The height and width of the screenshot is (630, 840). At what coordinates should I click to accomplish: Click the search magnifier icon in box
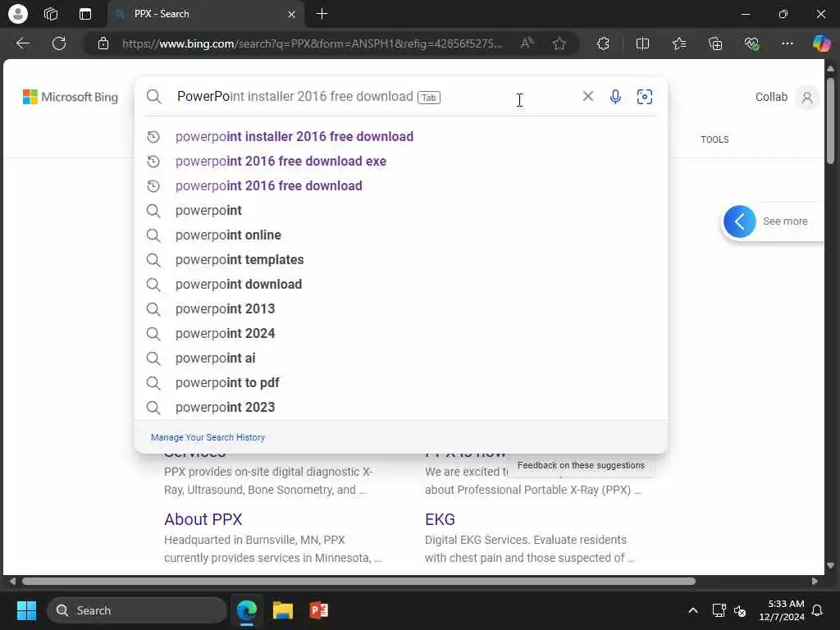(153, 97)
